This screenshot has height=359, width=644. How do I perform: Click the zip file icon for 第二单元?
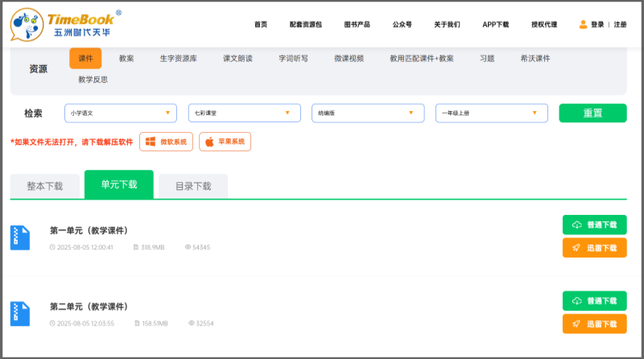click(20, 314)
